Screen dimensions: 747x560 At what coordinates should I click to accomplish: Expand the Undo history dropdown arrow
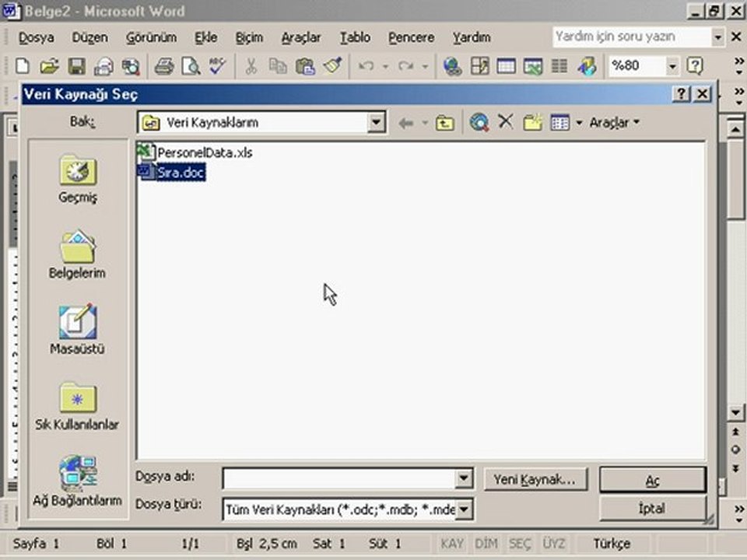pos(385,66)
